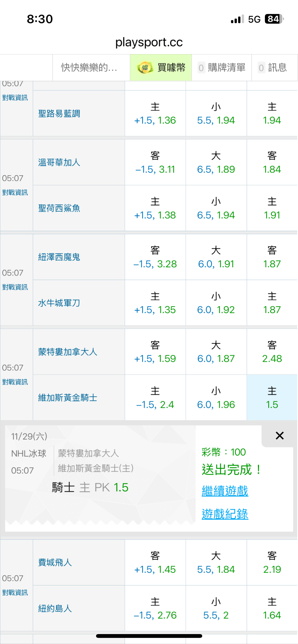The image size is (298, 644).
Task: Open the 購牌清單 tab
Action: (222, 68)
